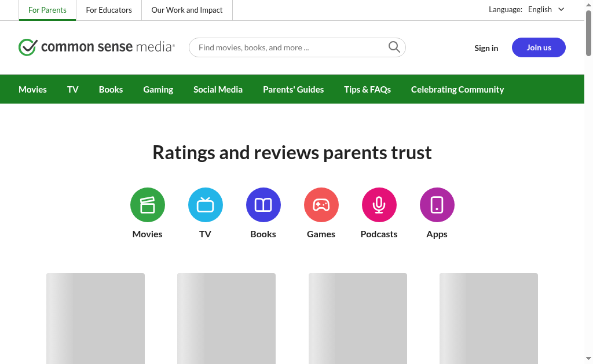Click the scrollbar down arrow
593x364 pixels.
click(588, 358)
